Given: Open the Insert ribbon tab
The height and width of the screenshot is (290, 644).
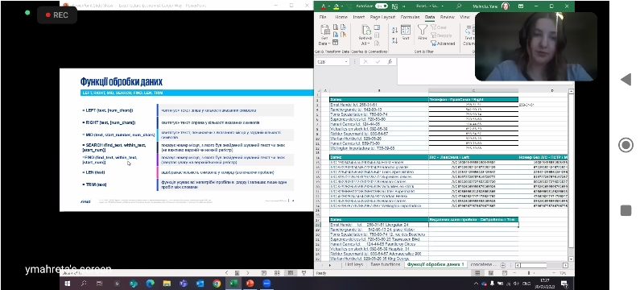Looking at the screenshot, I should pos(358,17).
